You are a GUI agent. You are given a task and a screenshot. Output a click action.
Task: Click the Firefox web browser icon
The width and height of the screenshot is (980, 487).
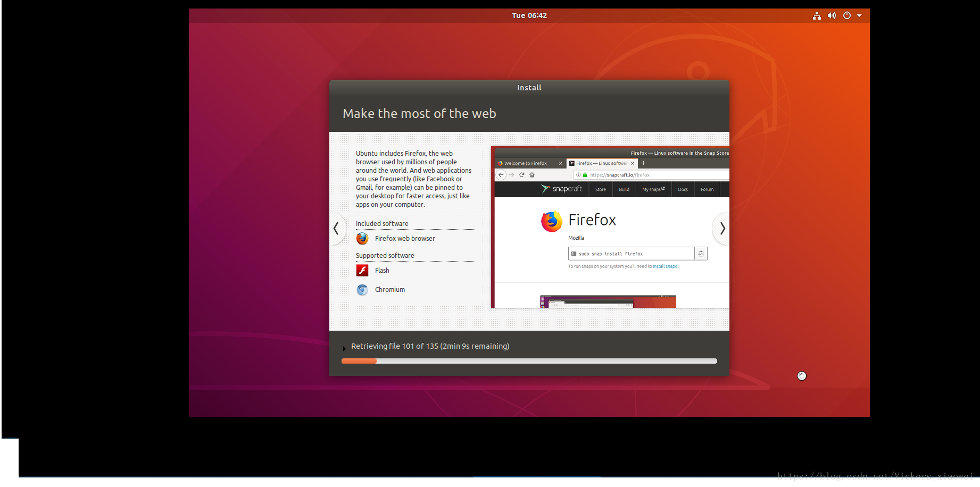[x=362, y=239]
